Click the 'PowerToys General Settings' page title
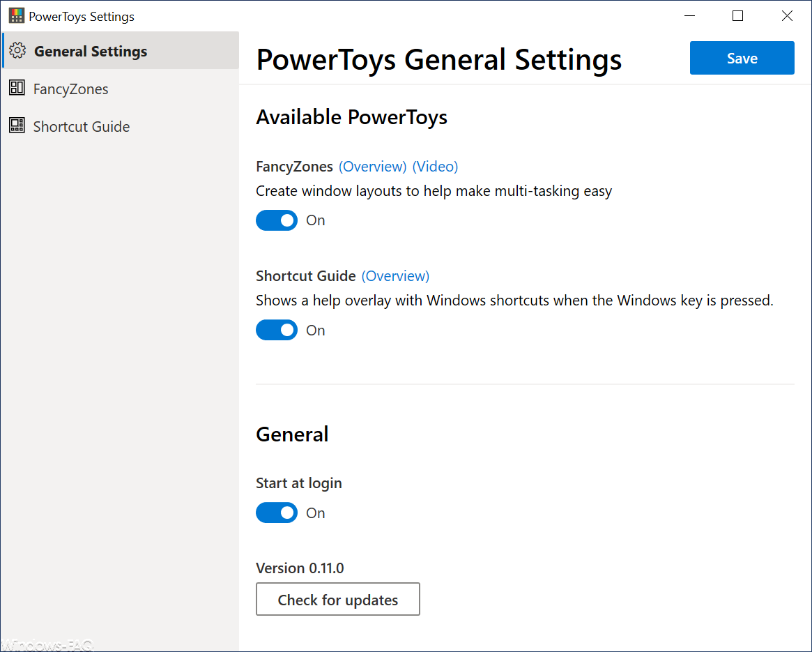812x652 pixels. tap(438, 59)
